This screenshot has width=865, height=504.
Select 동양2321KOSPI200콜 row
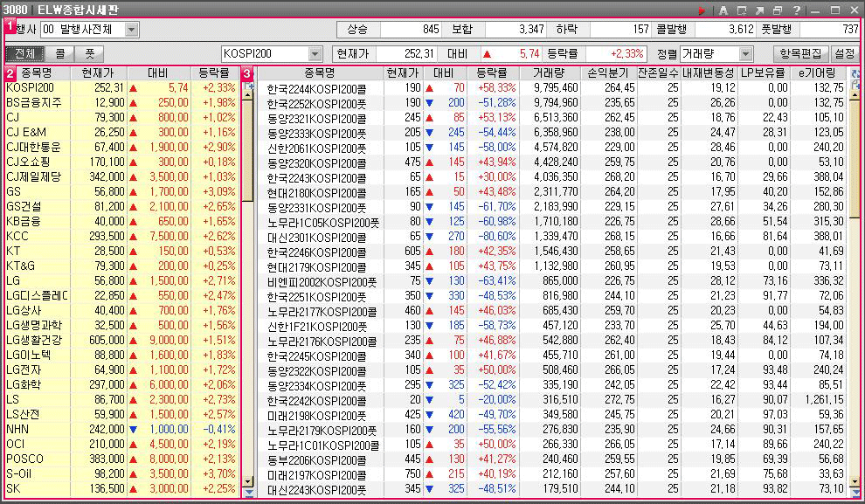(x=551, y=117)
